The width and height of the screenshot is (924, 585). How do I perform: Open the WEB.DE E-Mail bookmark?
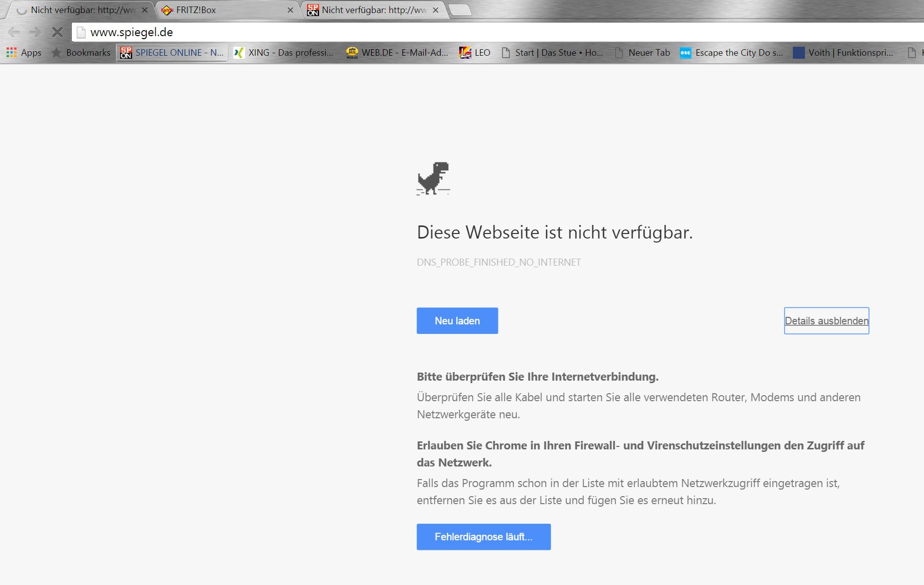(397, 52)
